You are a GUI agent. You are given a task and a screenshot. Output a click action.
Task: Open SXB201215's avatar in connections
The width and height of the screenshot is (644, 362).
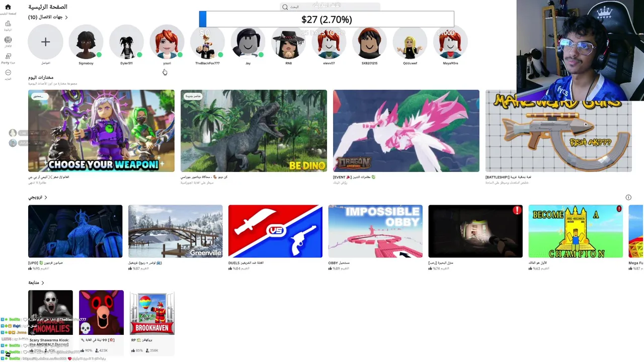369,42
